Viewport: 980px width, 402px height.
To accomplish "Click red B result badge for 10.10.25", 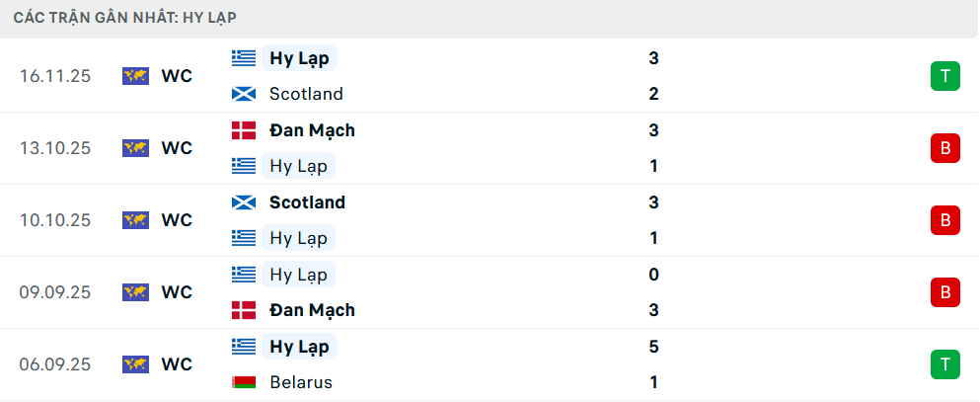I will 944,220.
